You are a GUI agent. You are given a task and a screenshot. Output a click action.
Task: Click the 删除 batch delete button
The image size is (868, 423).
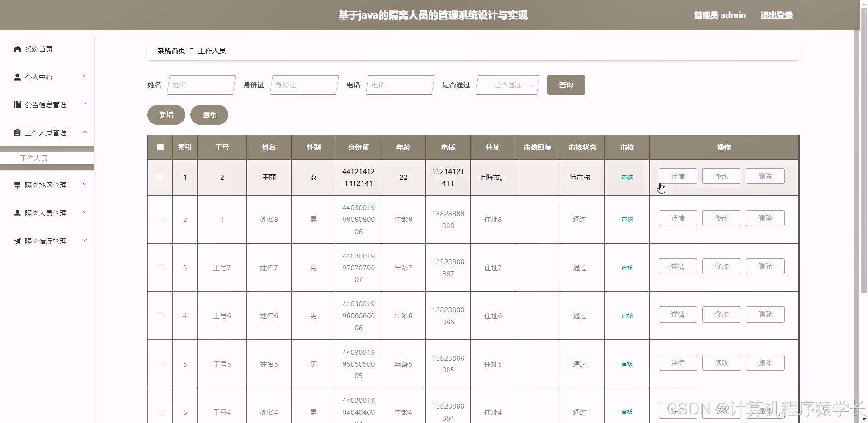[x=209, y=114]
